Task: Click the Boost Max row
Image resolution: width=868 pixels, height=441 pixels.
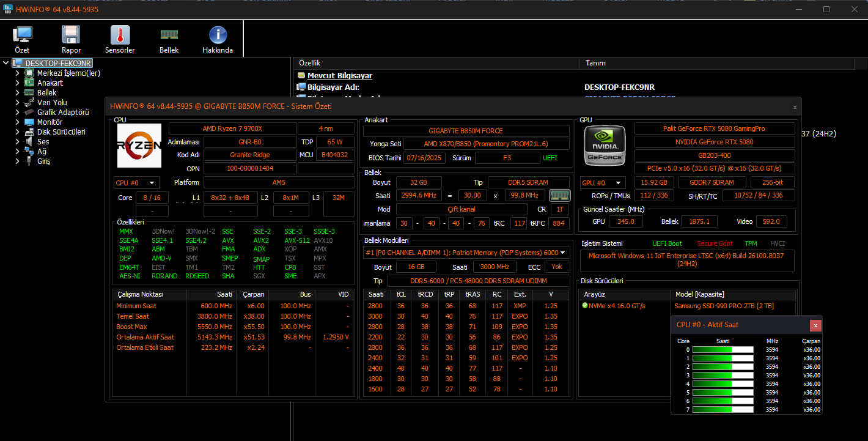Action: pyautogui.click(x=232, y=327)
